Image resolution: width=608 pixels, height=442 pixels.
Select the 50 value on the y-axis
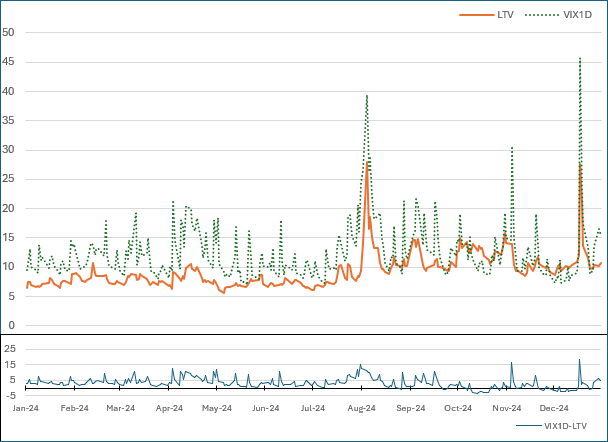[x=8, y=32]
